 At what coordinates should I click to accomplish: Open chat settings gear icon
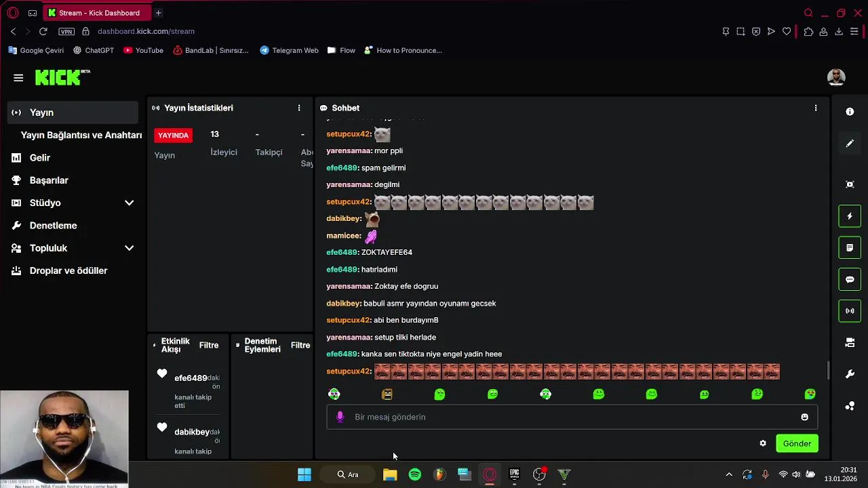coord(763,443)
